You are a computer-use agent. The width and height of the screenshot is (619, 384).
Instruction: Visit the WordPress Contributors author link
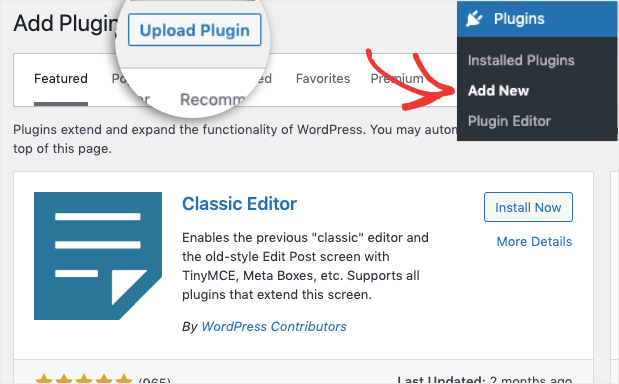coord(274,326)
